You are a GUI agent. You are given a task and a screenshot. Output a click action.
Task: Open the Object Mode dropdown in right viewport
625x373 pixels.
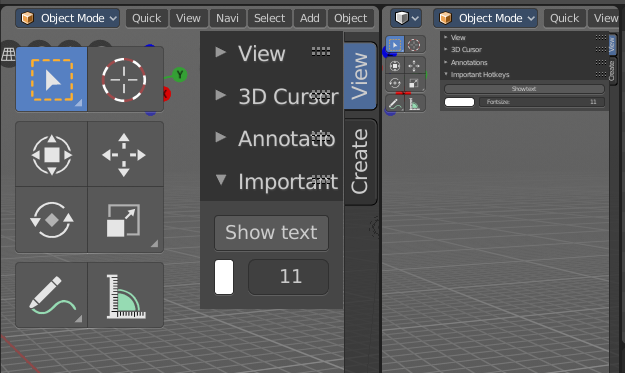click(x=485, y=18)
